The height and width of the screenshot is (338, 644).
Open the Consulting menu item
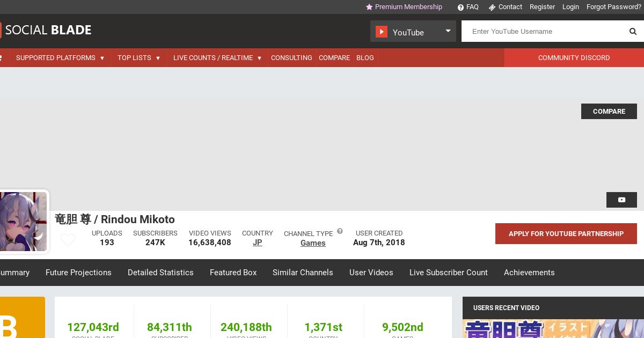291,58
